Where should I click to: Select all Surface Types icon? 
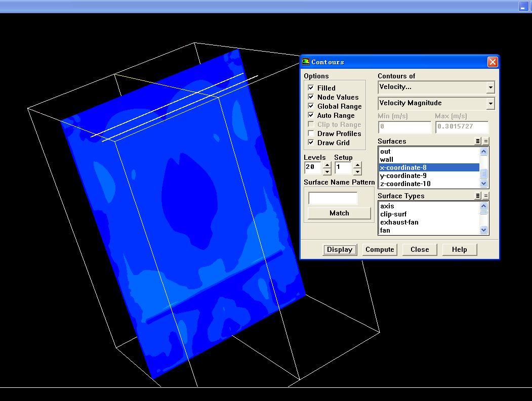[x=478, y=196]
